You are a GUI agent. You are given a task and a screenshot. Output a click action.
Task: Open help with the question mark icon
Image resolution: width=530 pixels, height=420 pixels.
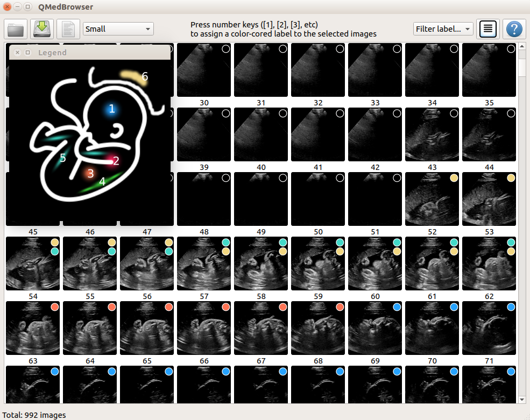pos(514,29)
